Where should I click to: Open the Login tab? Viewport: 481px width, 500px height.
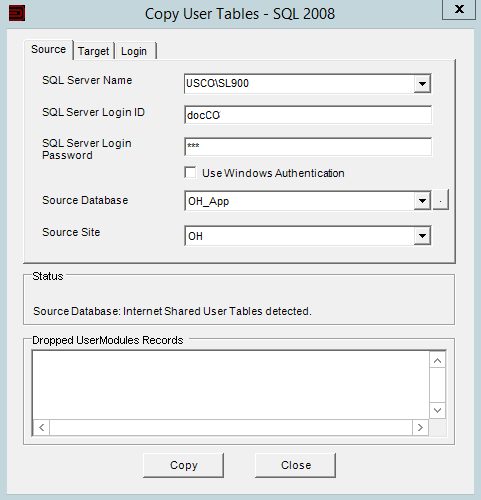pos(134,51)
